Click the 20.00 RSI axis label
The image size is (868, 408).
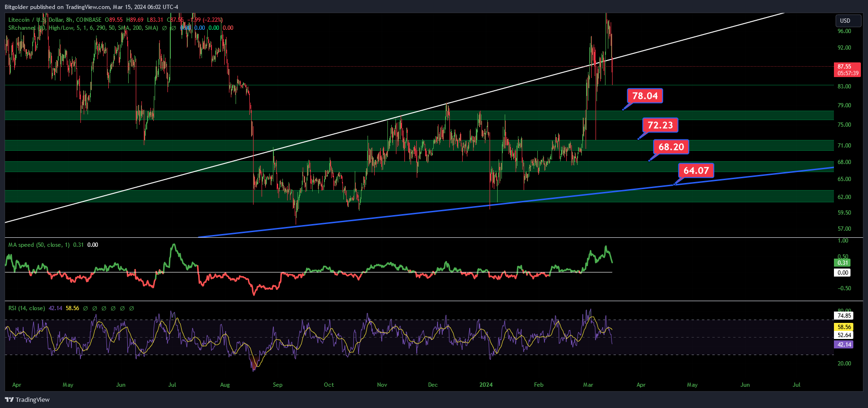(844, 364)
